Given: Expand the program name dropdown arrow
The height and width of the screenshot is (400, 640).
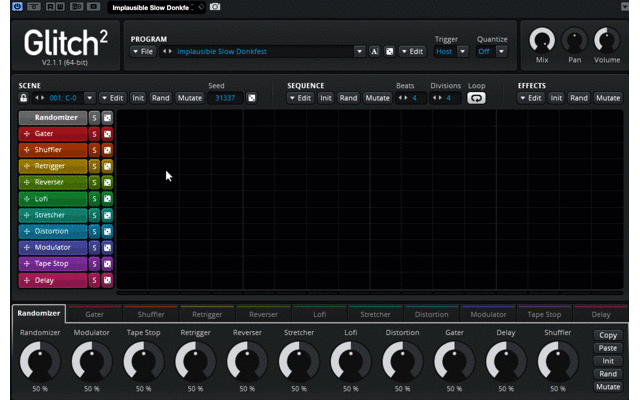Looking at the screenshot, I should click(359, 51).
